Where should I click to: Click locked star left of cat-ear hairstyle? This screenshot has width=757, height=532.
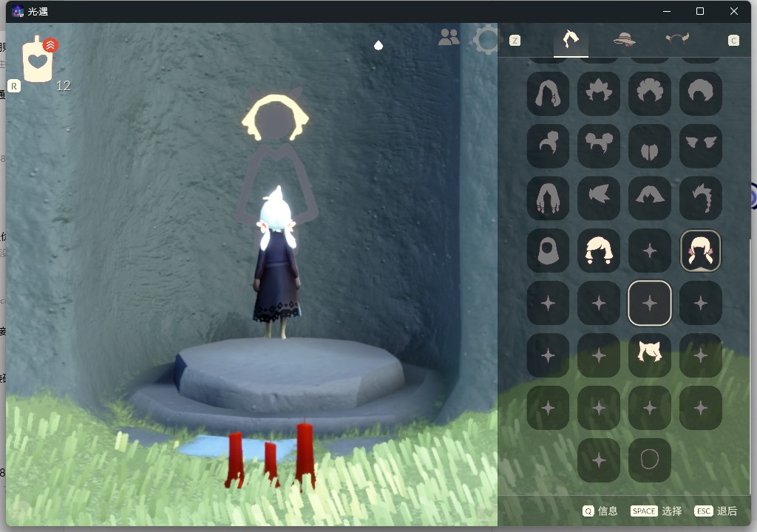599,355
